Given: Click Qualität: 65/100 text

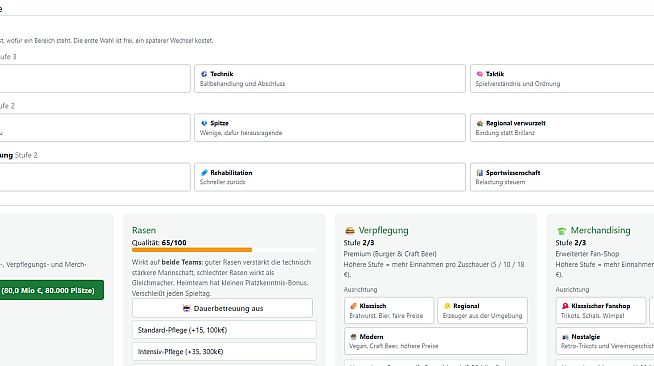Looking at the screenshot, I should (x=159, y=243).
